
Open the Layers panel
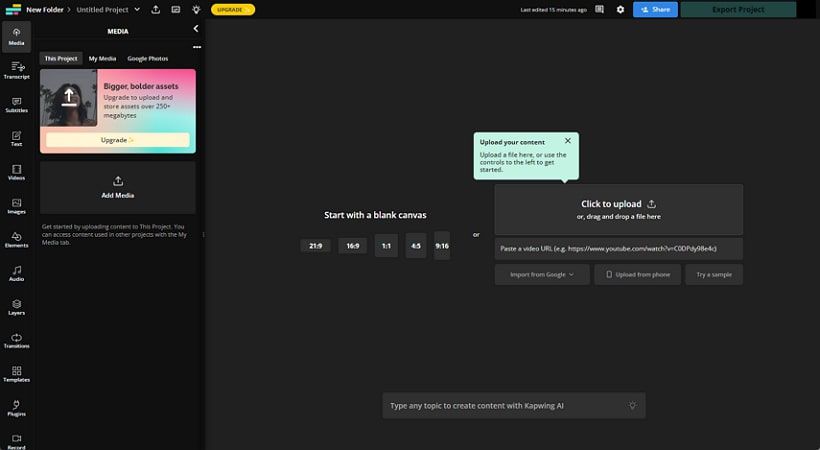tap(16, 307)
